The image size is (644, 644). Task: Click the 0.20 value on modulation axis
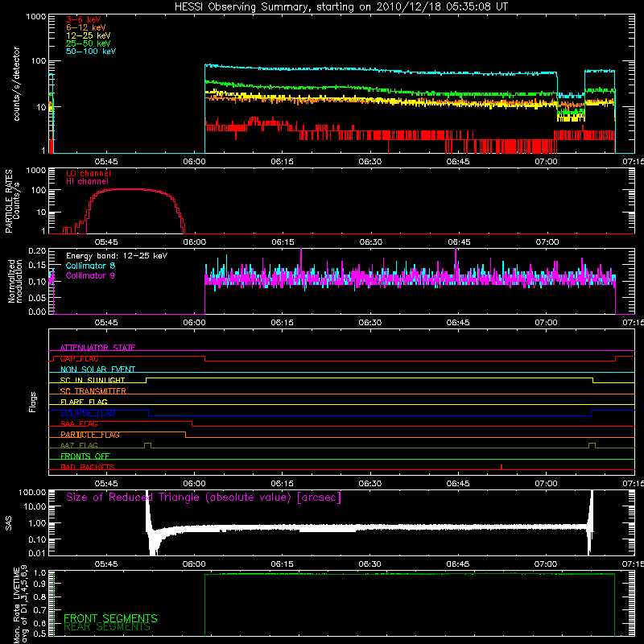coord(37,250)
